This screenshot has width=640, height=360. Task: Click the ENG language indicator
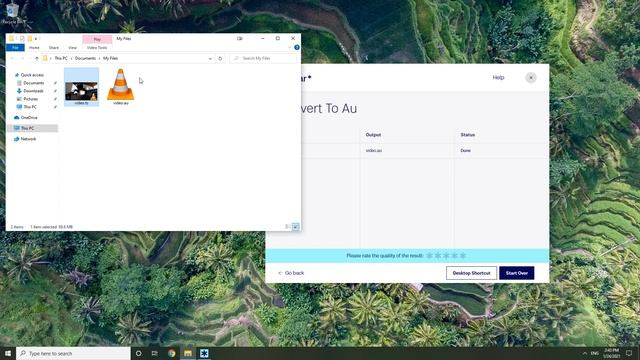pos(595,353)
